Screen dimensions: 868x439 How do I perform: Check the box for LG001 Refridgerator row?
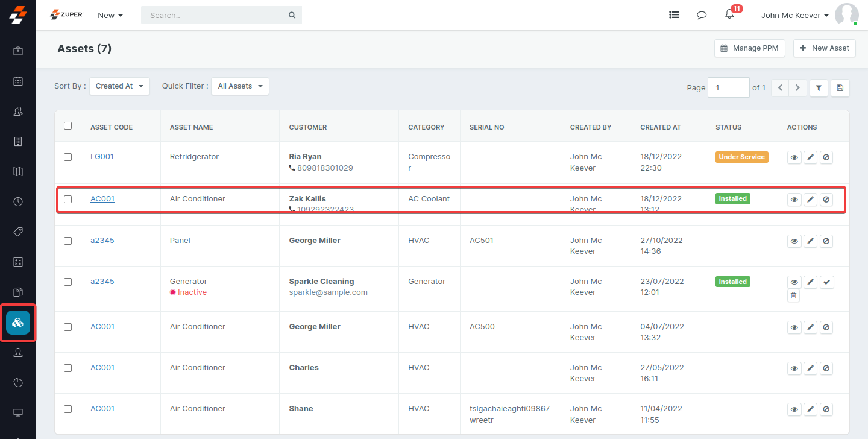click(x=68, y=157)
